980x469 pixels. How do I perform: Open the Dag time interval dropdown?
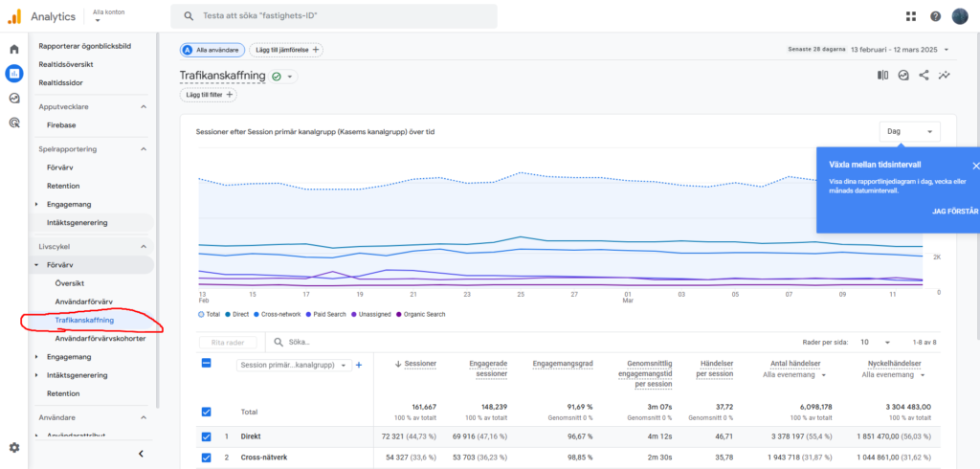pos(909,132)
